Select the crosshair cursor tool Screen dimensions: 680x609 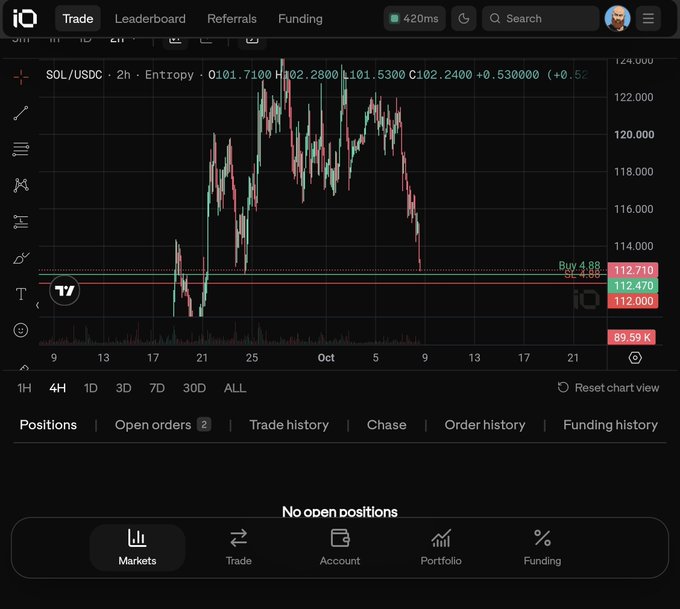pyautogui.click(x=21, y=77)
